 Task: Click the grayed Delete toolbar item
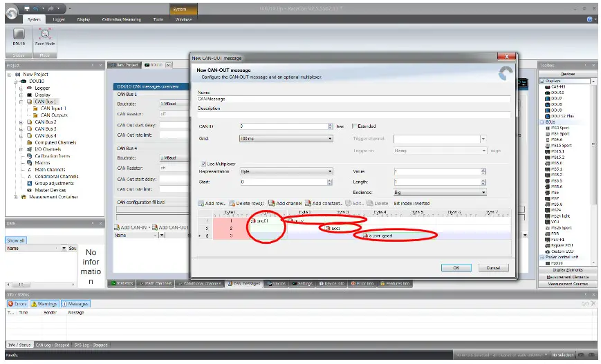click(x=378, y=203)
